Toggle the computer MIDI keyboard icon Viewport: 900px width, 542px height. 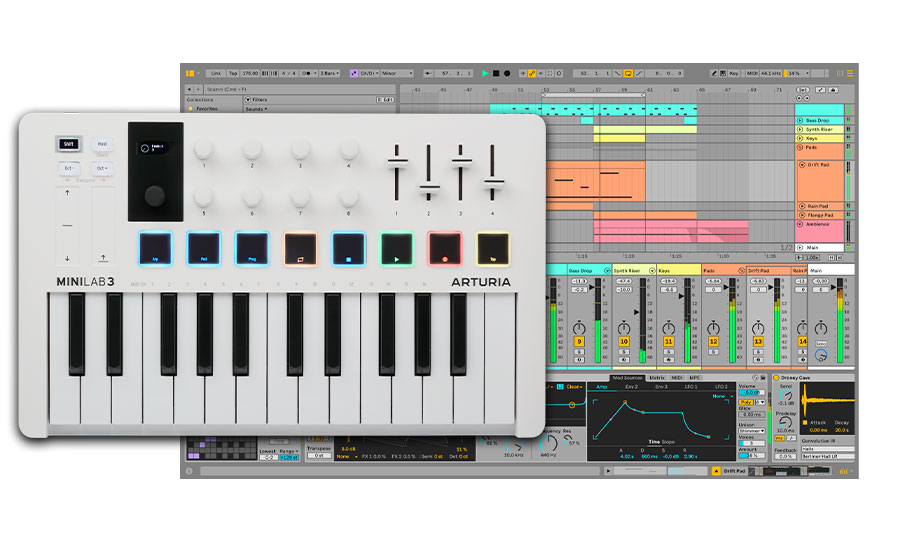pyautogui.click(x=723, y=73)
